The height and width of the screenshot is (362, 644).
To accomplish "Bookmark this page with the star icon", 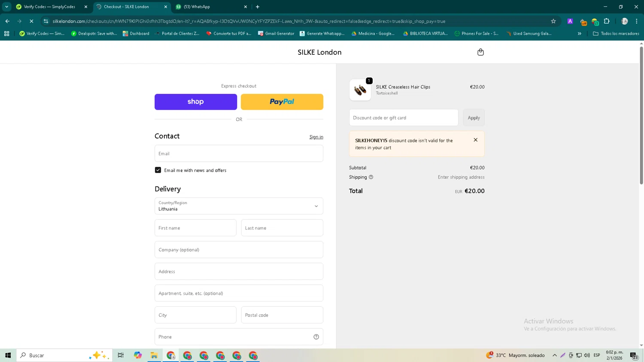I will tap(553, 21).
